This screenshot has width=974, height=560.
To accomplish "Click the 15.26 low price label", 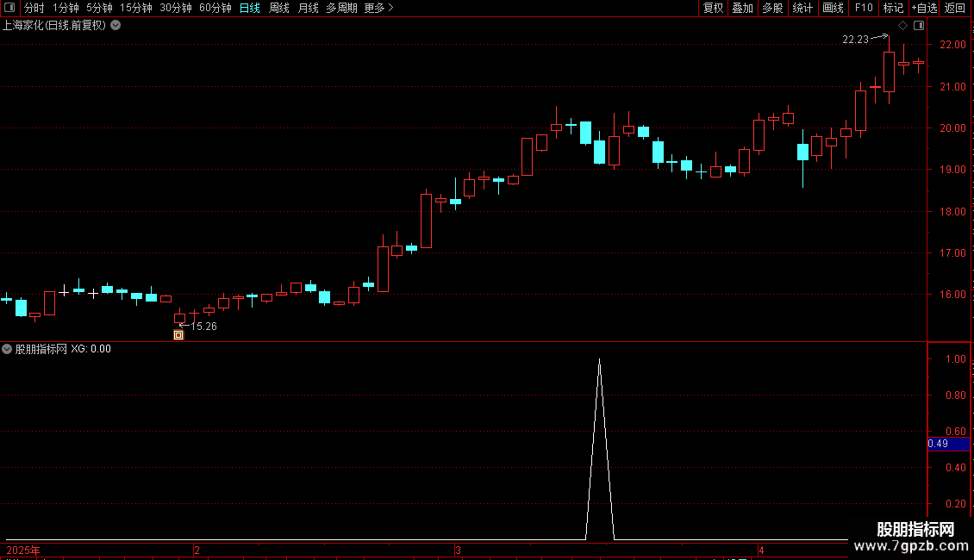I will click(x=203, y=327).
